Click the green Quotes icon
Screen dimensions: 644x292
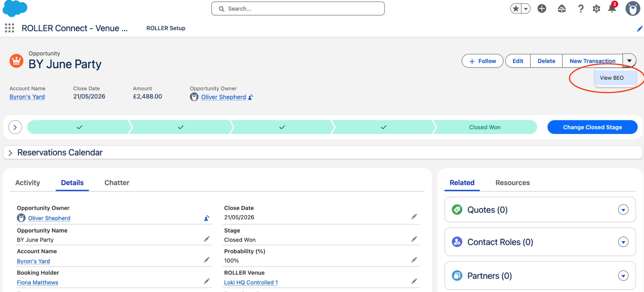(x=457, y=210)
